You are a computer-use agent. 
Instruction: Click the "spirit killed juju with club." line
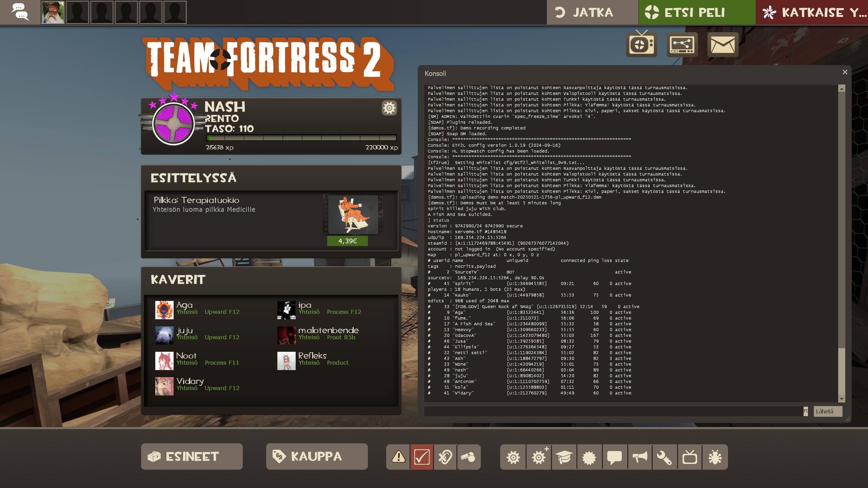(467, 209)
